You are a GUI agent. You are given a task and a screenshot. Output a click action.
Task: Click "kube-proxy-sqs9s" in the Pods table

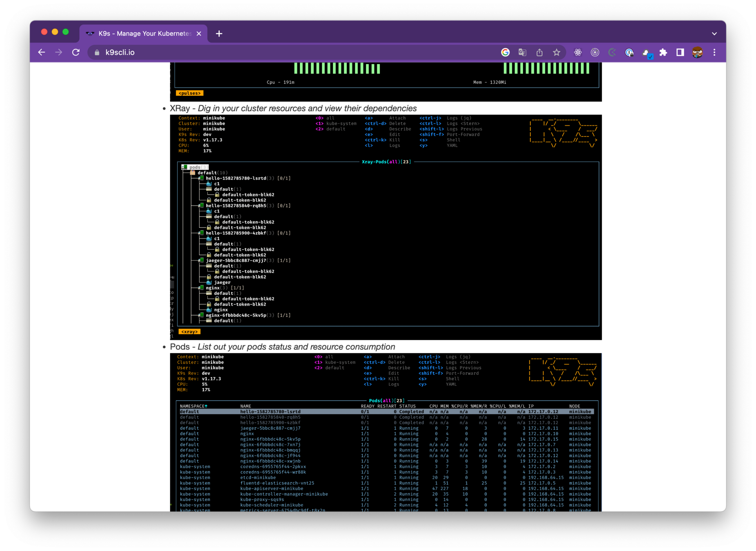[x=262, y=500]
